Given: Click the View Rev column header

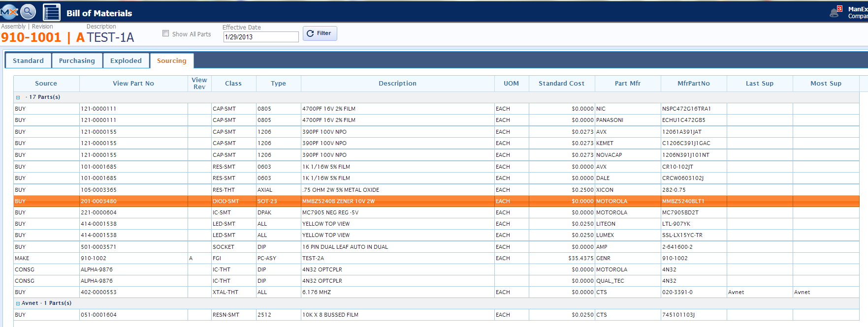Looking at the screenshot, I should tap(199, 84).
